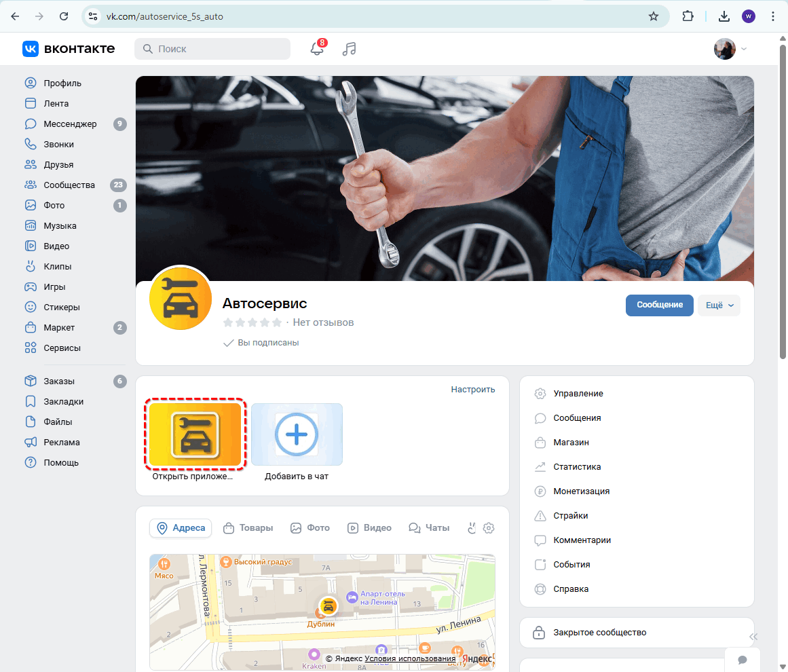This screenshot has width=788, height=672.
Task: Open Chrome's three-dot menu
Action: [x=773, y=16]
